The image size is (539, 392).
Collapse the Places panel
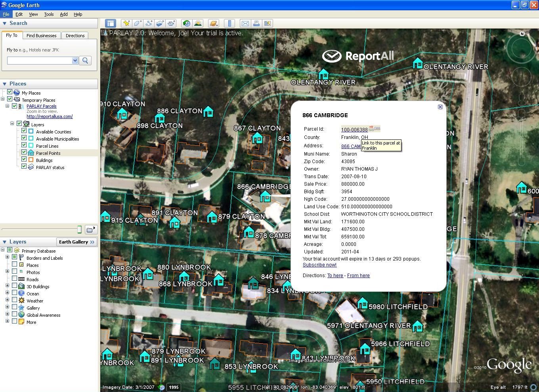5,84
